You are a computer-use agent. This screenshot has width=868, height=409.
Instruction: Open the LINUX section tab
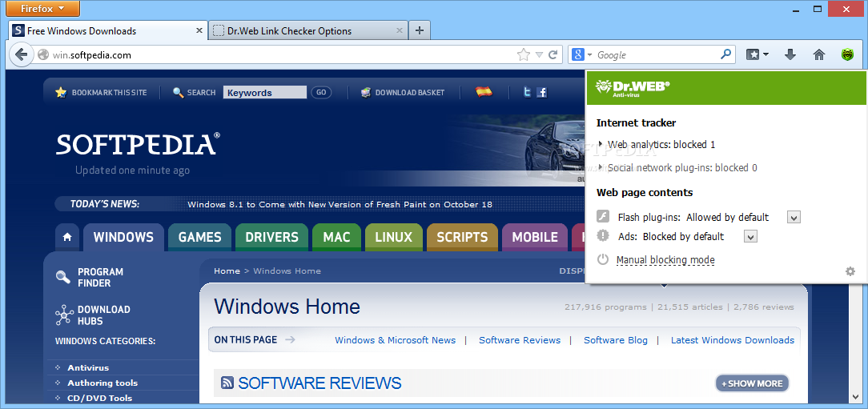[x=394, y=237]
